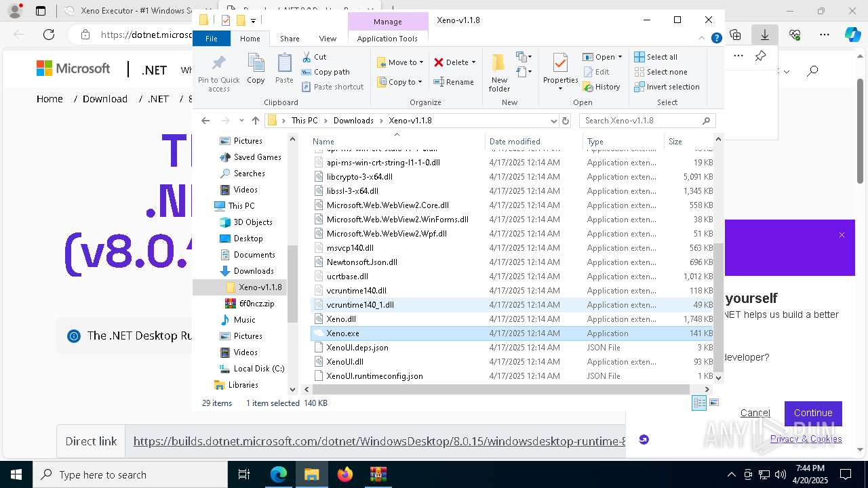This screenshot has height=488, width=868.
Task: Collapse the ribbon with chevron
Action: click(x=703, y=39)
